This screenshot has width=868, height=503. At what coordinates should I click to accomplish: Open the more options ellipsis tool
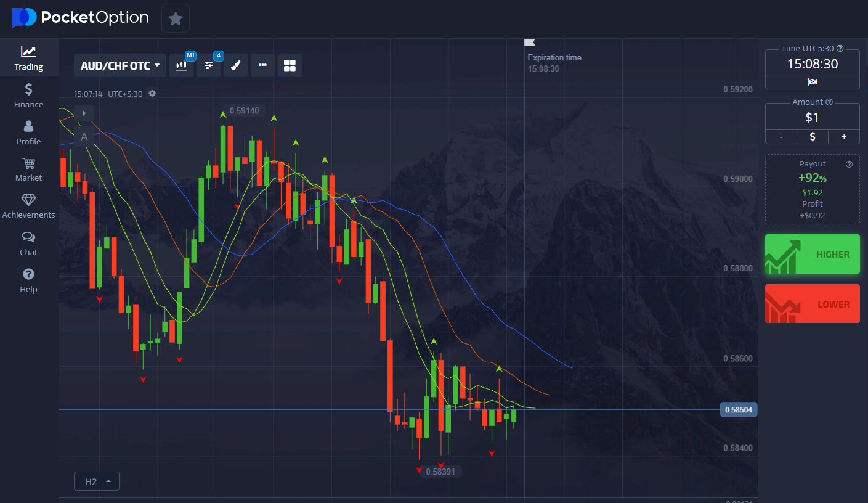tap(262, 65)
